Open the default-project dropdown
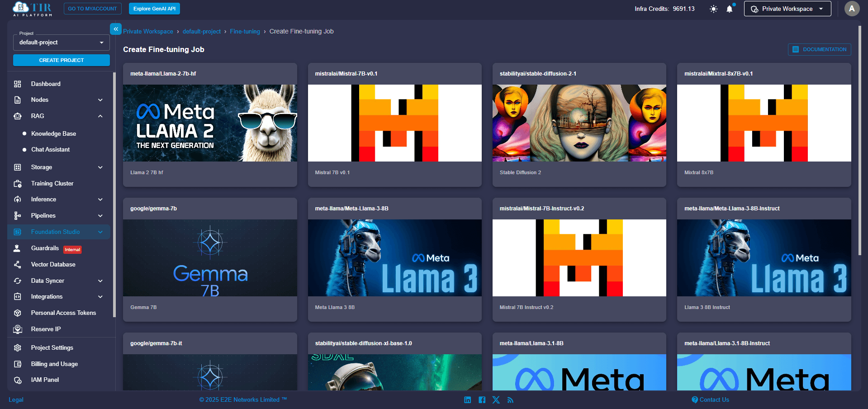868x409 pixels. [x=62, y=43]
